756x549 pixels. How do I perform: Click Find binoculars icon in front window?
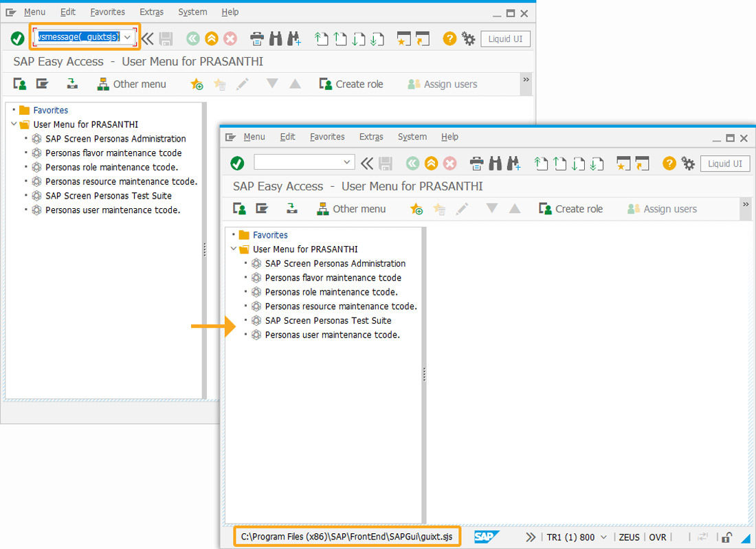[x=495, y=164]
